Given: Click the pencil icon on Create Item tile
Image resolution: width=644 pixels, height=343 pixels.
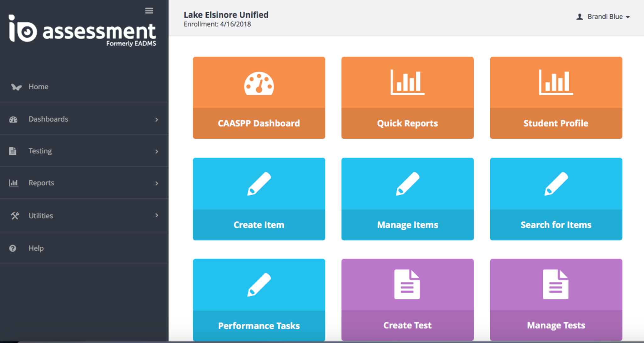Looking at the screenshot, I should pos(259,184).
